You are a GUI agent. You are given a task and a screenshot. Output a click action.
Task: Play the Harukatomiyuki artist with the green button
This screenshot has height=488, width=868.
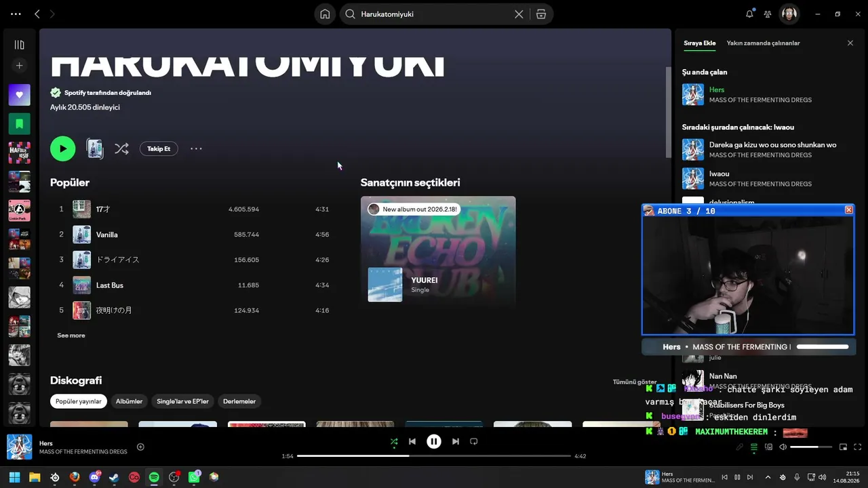tap(62, 148)
